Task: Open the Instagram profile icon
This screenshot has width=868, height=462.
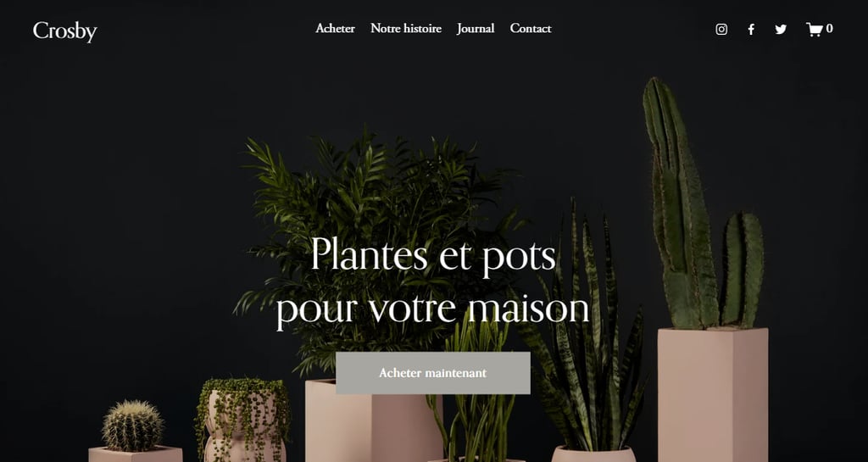Action: [x=721, y=30]
